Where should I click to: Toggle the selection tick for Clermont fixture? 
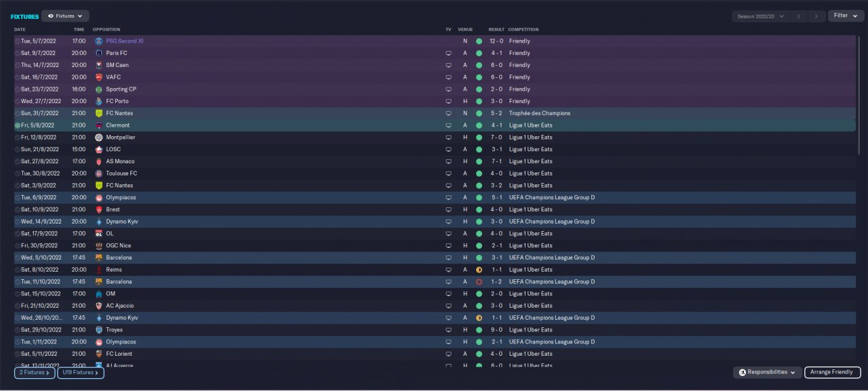click(x=18, y=125)
